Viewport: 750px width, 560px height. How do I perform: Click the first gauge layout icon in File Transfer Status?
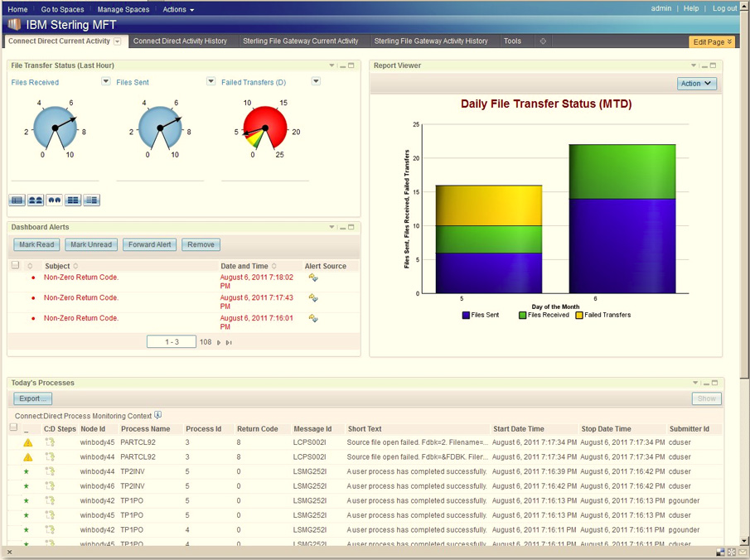[17, 200]
